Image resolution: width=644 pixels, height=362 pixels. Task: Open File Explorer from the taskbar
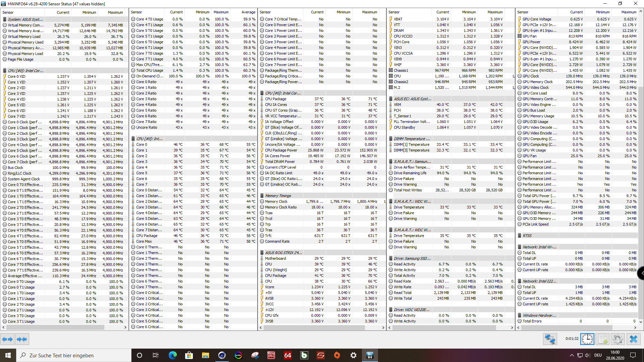205,355
